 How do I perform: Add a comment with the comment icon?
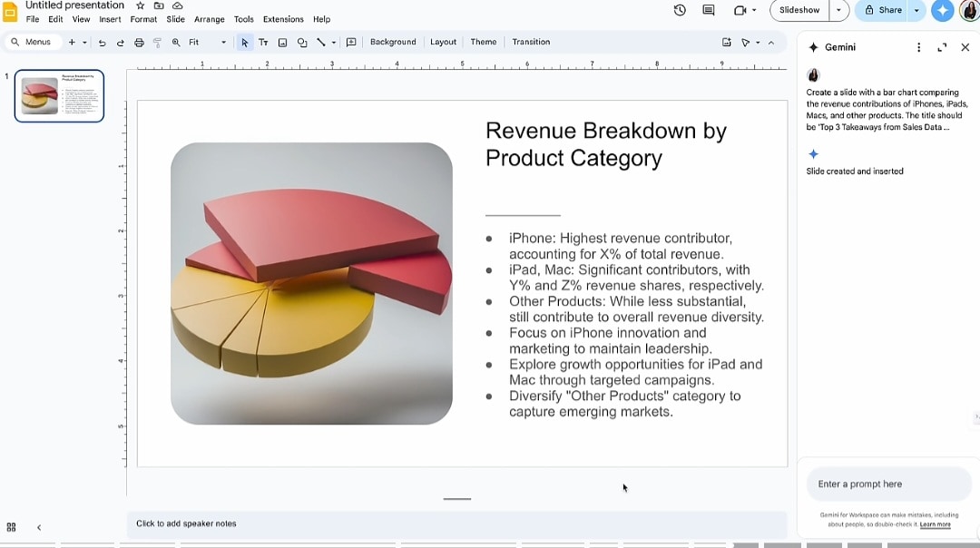click(351, 43)
